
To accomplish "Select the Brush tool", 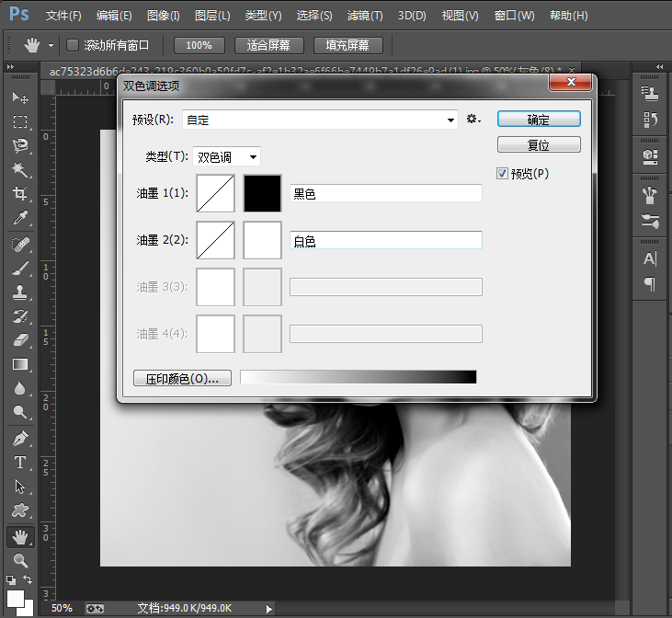I will coord(19,269).
